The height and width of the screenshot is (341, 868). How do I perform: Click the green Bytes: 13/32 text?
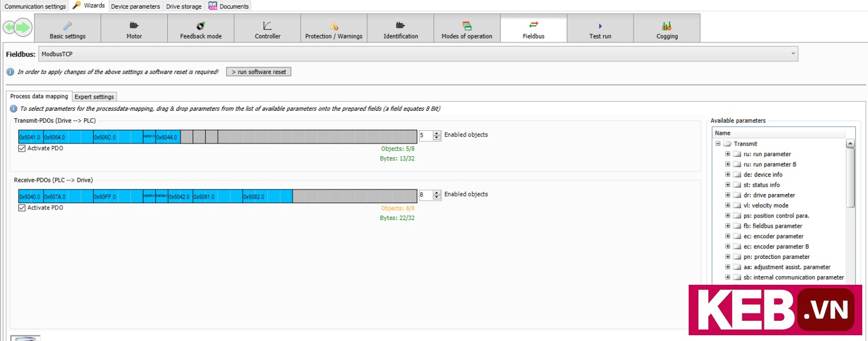click(x=397, y=158)
